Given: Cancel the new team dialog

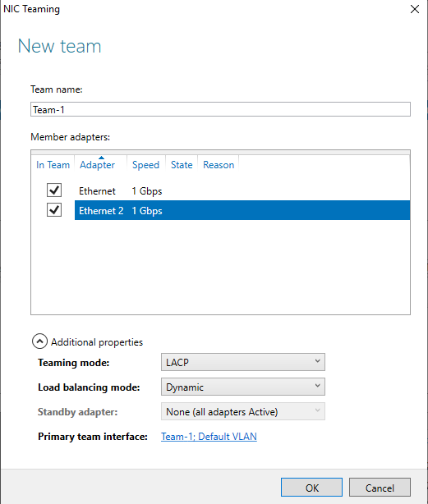Looking at the screenshot, I should click(380, 488).
